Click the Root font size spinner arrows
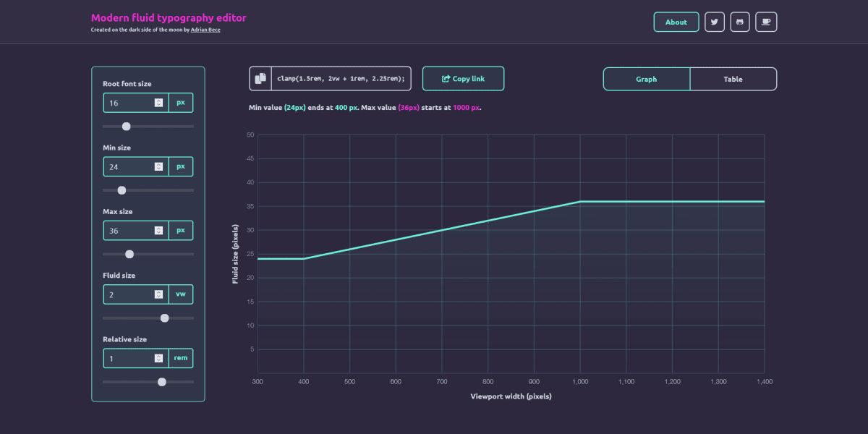Viewport: 868px width, 434px height. (158, 103)
